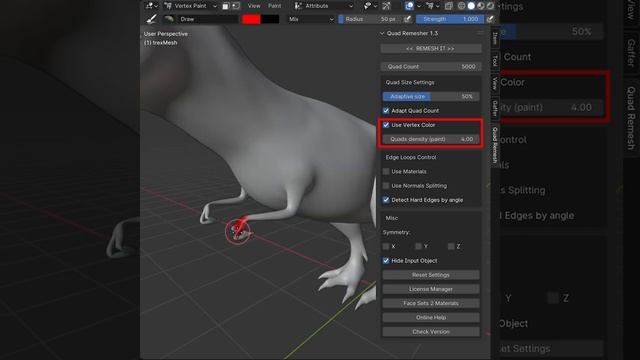
Task: Toggle Hide Input Object checkbox
Action: tap(386, 261)
